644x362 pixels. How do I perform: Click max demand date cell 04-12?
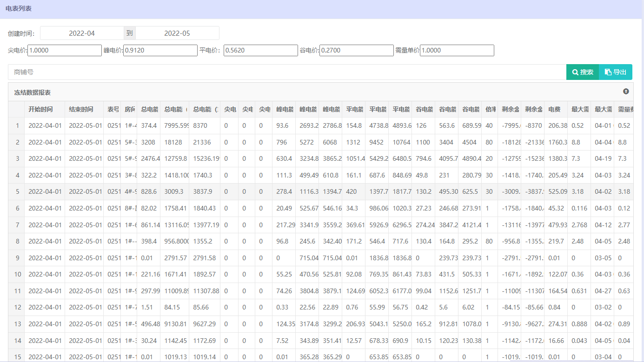tap(602, 225)
